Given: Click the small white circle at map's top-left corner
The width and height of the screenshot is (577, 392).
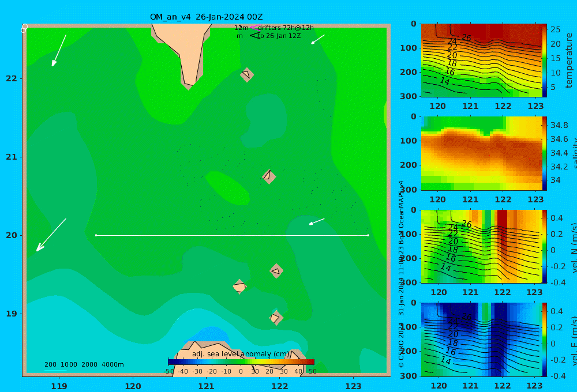Looking at the screenshot, I should coord(24,28).
